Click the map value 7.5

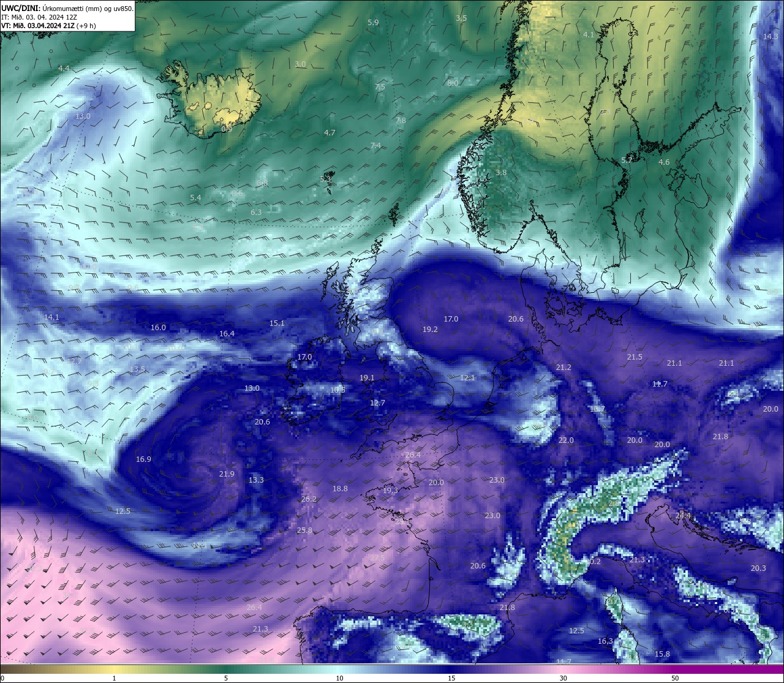click(380, 87)
